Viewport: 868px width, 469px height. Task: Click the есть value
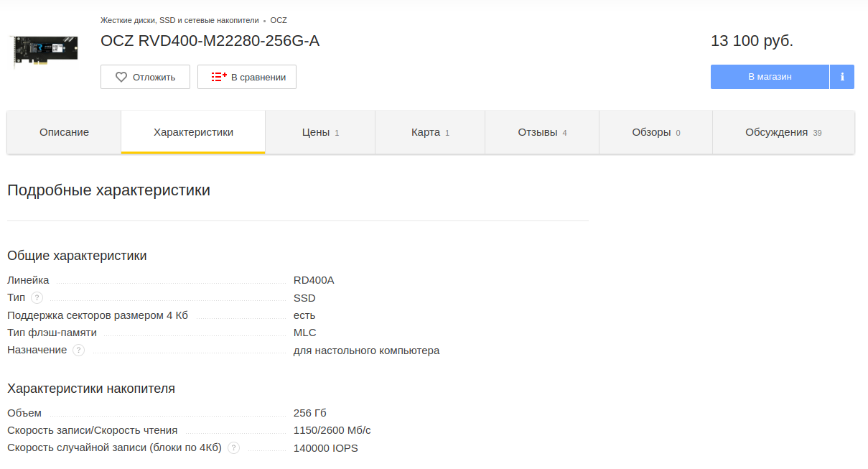[x=304, y=315]
